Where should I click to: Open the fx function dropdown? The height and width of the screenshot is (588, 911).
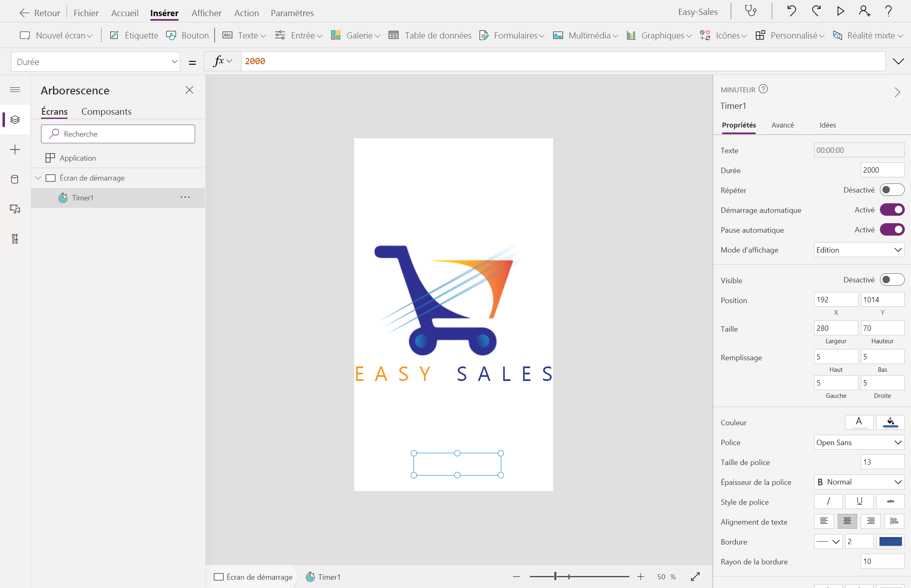(222, 61)
